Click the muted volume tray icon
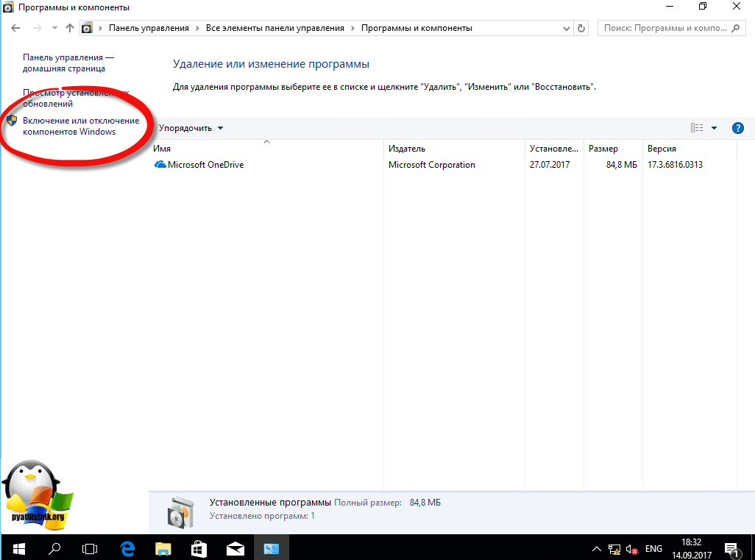This screenshot has height=560, width=755. pyautogui.click(x=632, y=549)
